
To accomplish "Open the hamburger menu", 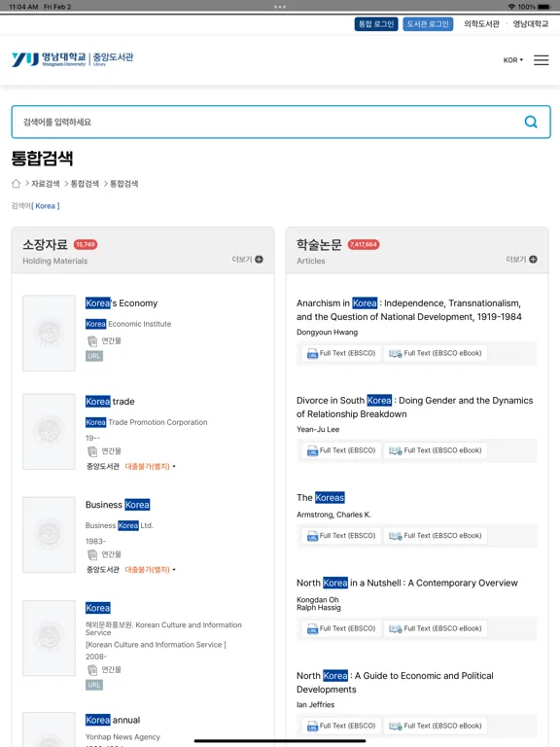I will (541, 60).
